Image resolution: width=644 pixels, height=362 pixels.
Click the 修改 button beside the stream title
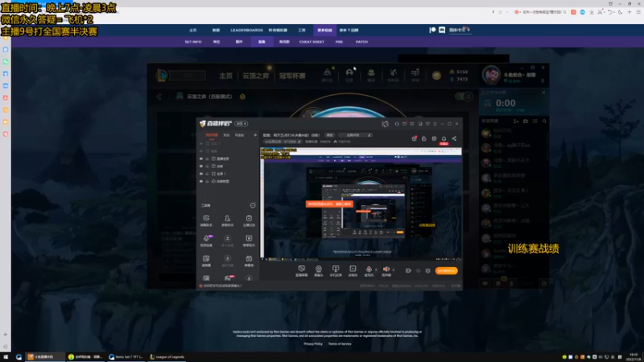click(x=329, y=135)
